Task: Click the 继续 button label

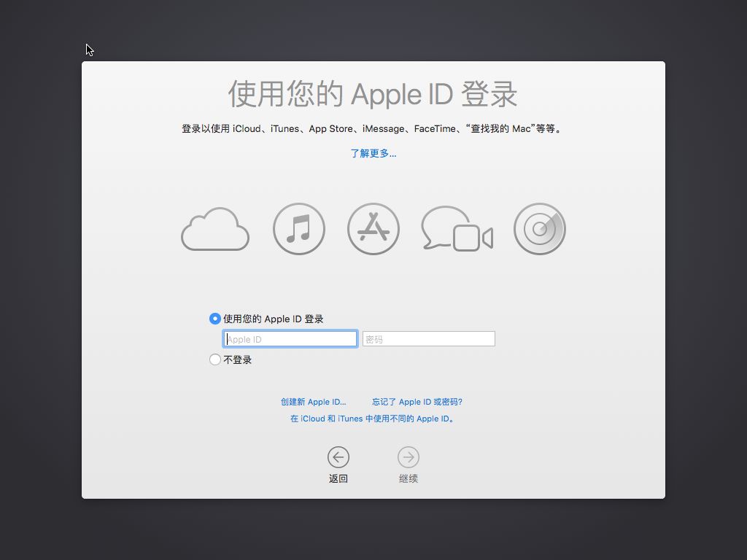Action: [408, 478]
